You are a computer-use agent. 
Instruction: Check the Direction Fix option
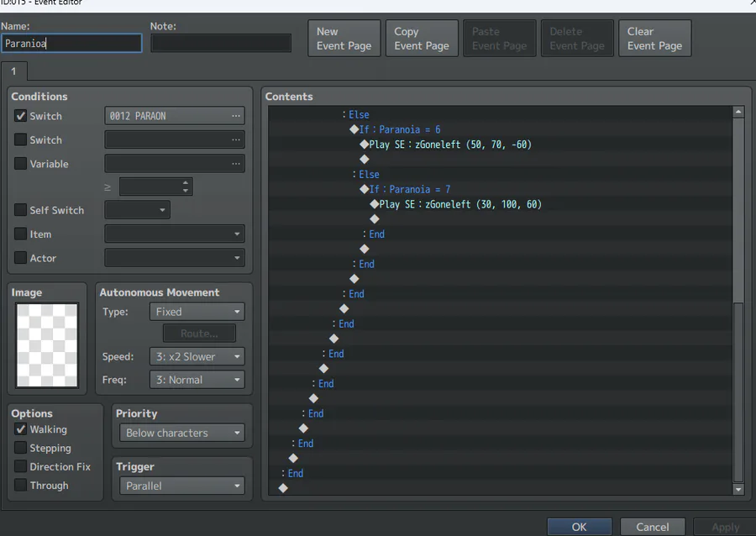tap(20, 466)
